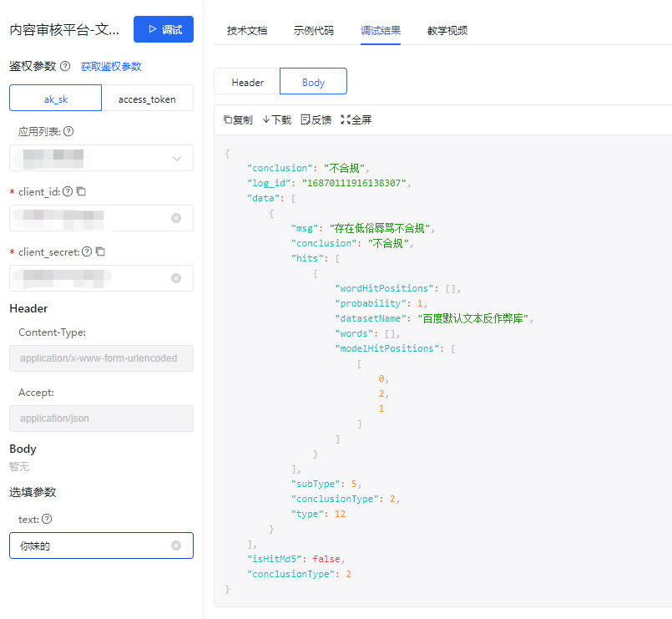This screenshot has width=672, height=619.
Task: Open help icon beside text parameter
Action: point(47,519)
